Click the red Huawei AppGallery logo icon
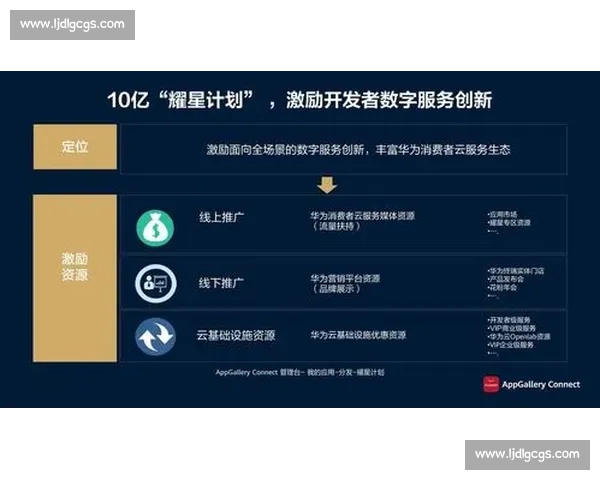 pos(491,384)
